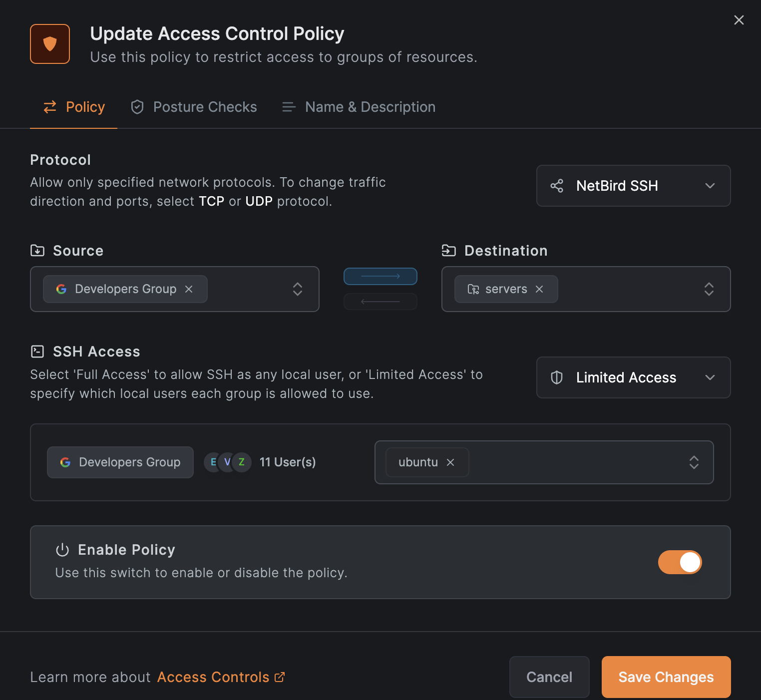Click the terminal icon beside SSH Access
Image resolution: width=761 pixels, height=700 pixels.
37,351
